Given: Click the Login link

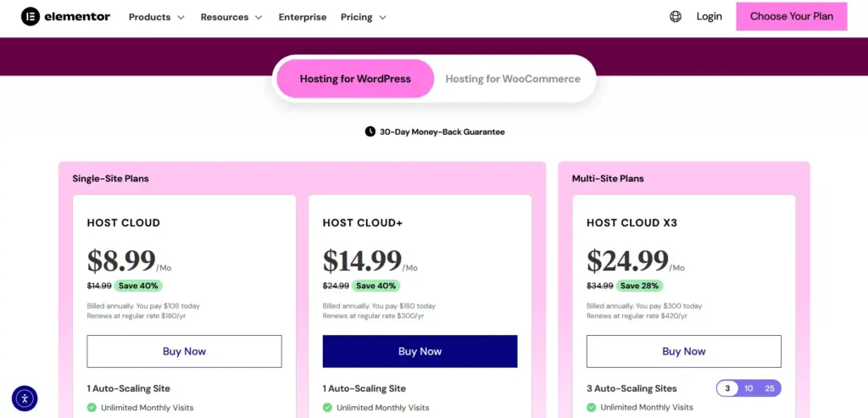Looking at the screenshot, I should [709, 16].
